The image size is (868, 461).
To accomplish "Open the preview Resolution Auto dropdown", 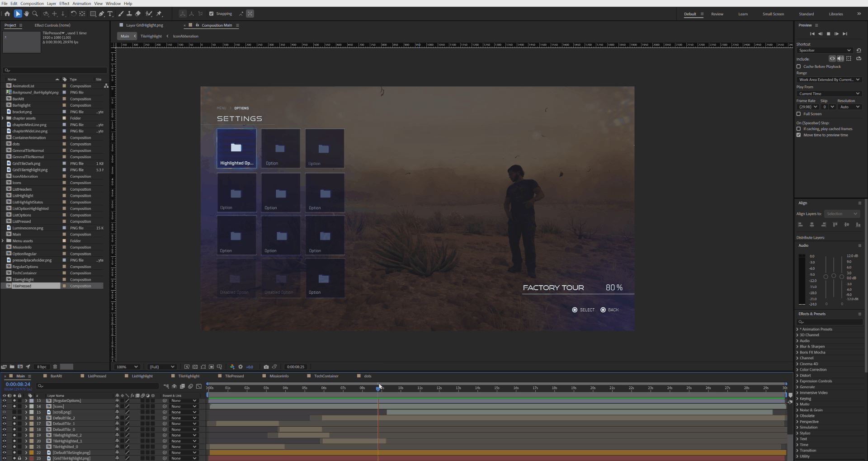I will coord(849,107).
